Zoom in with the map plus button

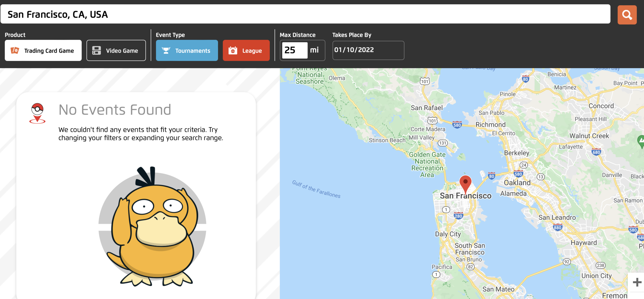point(637,282)
